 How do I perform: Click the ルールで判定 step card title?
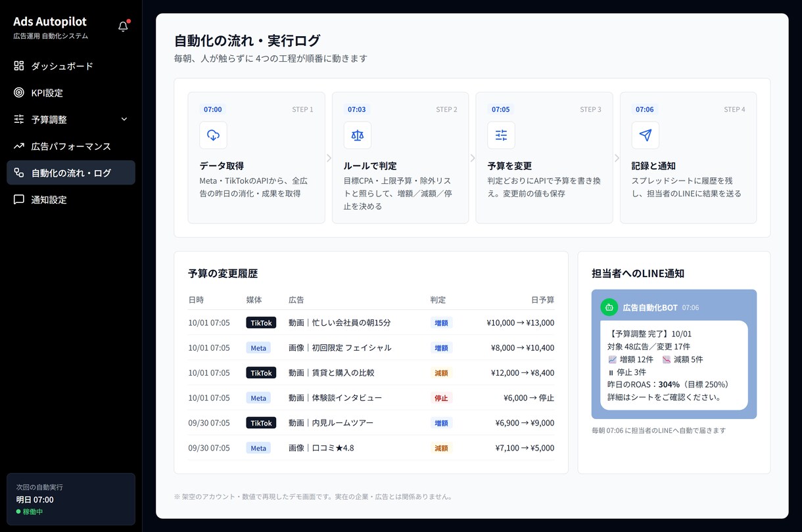pyautogui.click(x=370, y=166)
